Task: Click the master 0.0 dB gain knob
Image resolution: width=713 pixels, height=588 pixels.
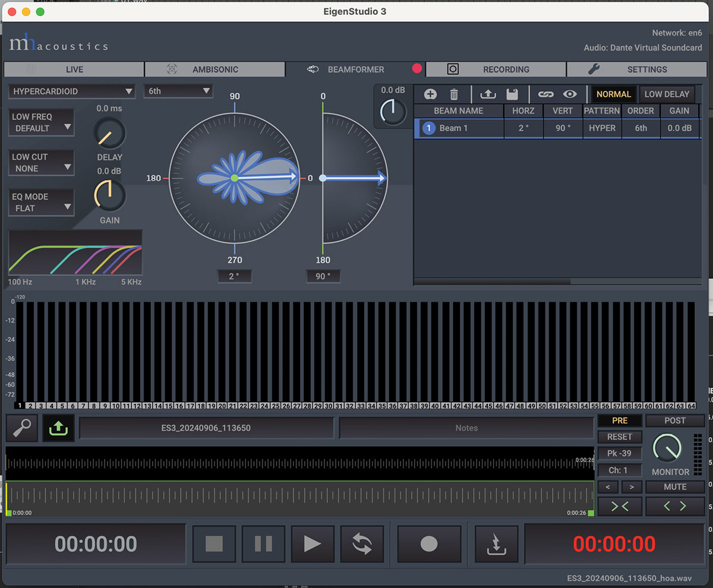Action: click(392, 111)
